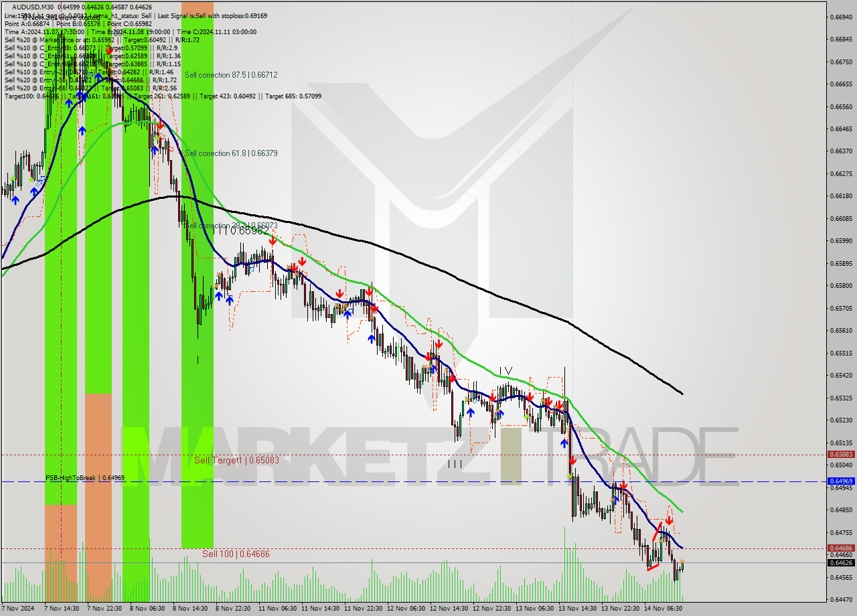Click the '14 Nov 06:30' time axis label
The image size is (857, 616).
(x=663, y=609)
